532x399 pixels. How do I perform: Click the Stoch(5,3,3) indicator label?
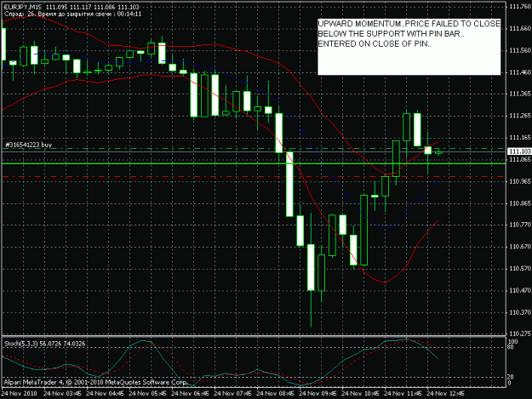pos(44,344)
